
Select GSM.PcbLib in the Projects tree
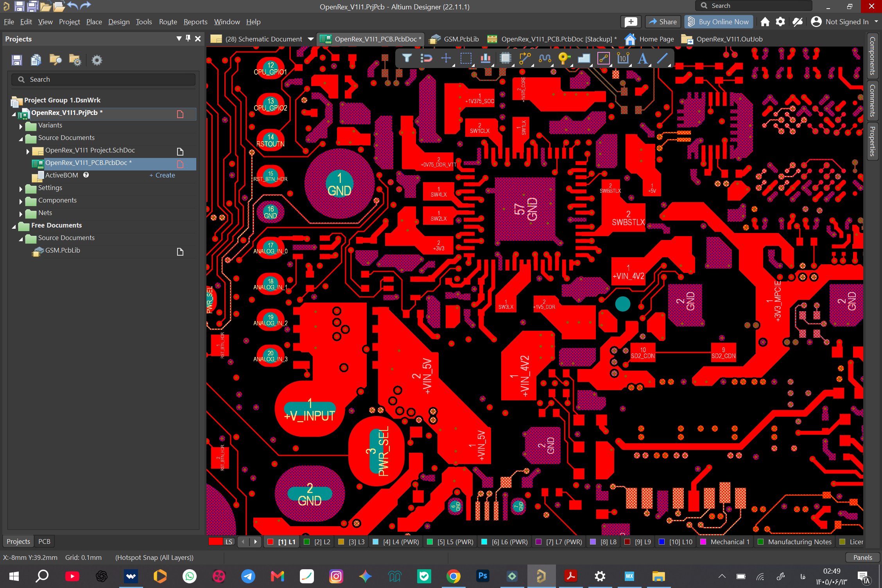[63, 250]
